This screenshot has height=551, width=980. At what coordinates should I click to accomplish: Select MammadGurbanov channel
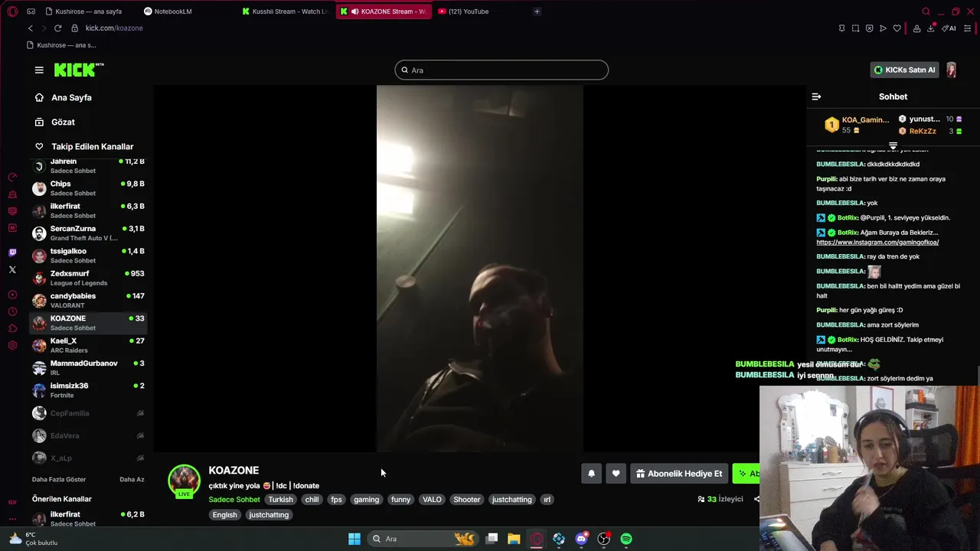click(88, 367)
